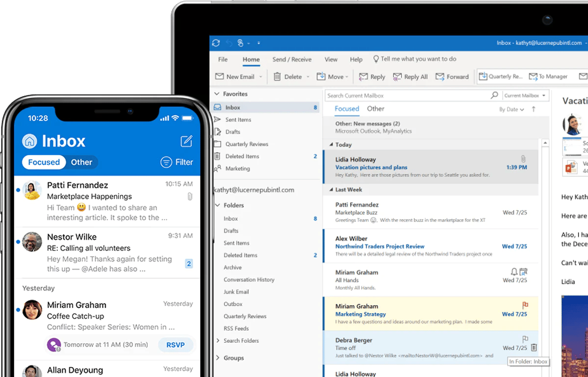Viewport: 588px width, 377px height.
Task: Click message list scrollbar up arrow
Action: click(545, 143)
